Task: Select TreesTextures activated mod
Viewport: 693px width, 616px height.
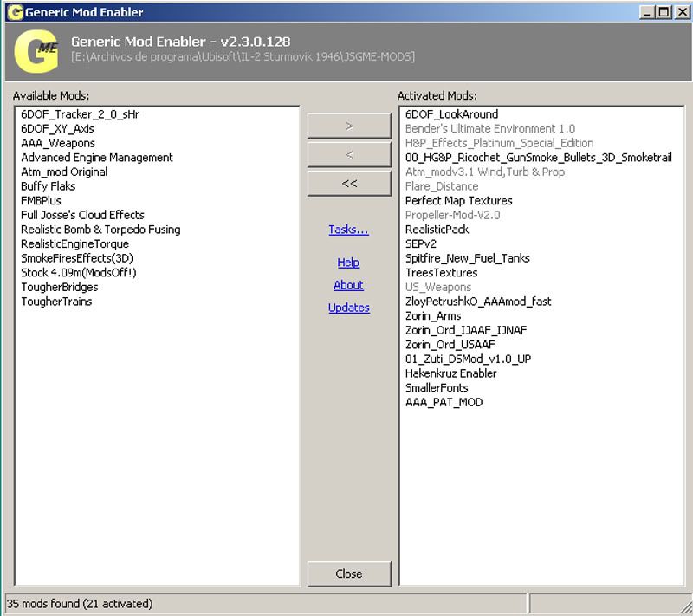Action: coord(442,273)
